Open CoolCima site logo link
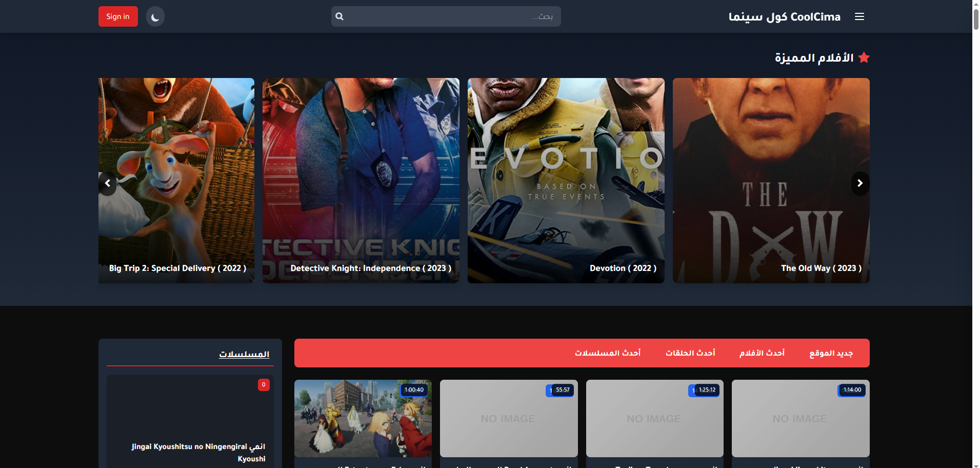The image size is (980, 468). 784,17
